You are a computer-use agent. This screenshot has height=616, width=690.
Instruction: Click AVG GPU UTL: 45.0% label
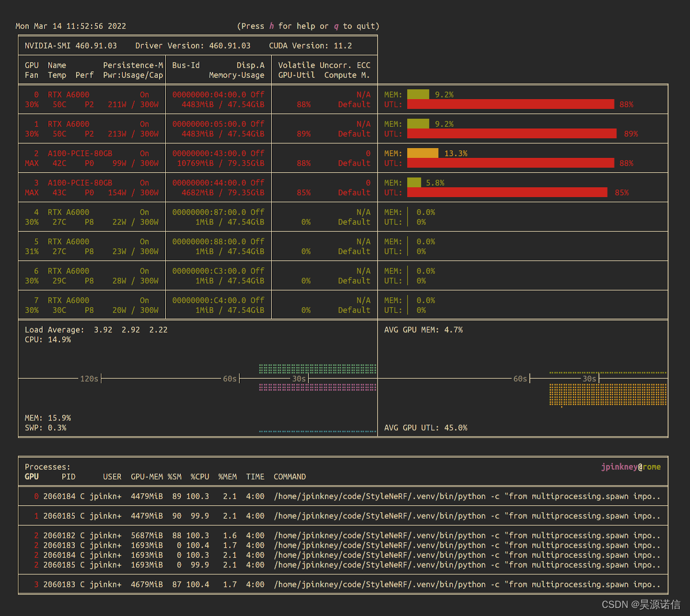coord(426,428)
